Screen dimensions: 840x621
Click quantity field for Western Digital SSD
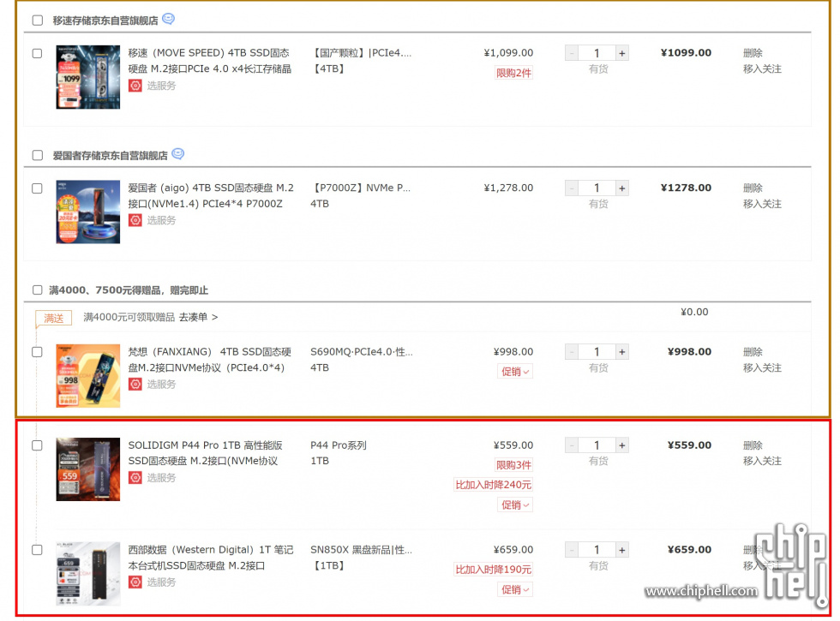point(597,550)
